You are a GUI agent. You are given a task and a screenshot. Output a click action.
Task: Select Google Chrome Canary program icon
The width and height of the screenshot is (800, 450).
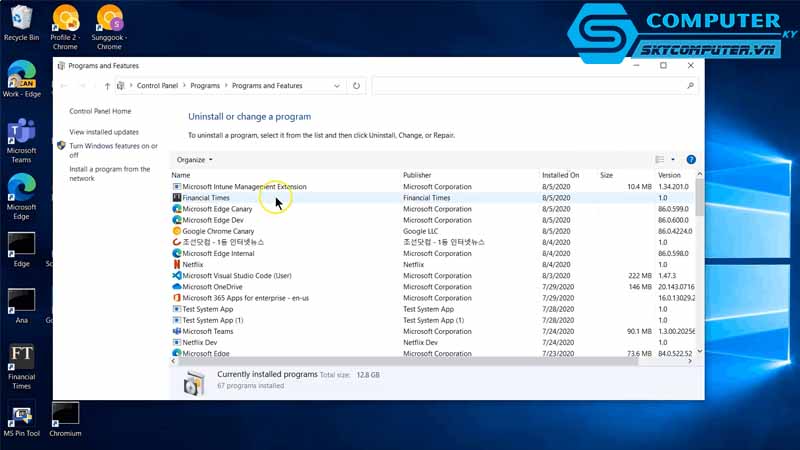[177, 231]
